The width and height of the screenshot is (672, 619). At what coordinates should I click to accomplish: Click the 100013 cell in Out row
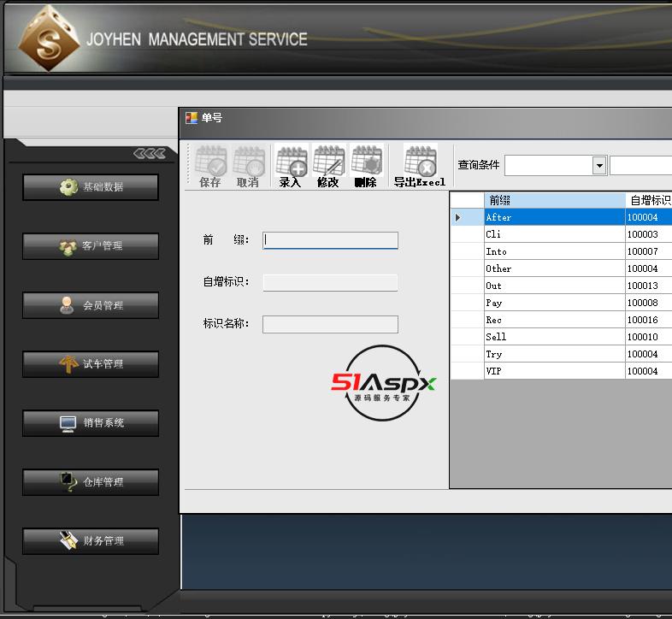[x=649, y=286]
